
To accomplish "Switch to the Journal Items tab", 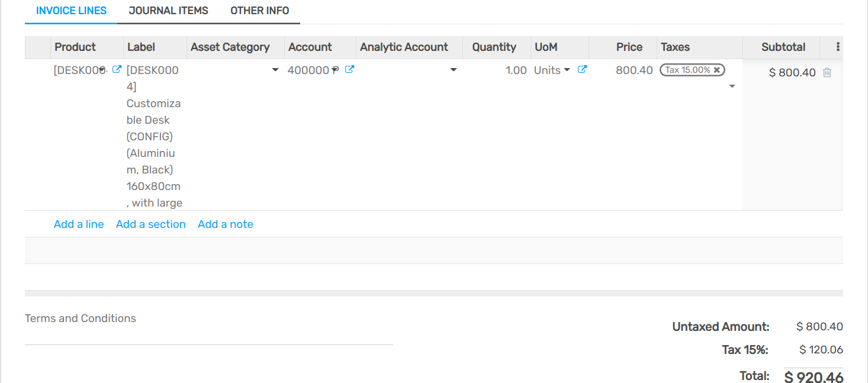I will [x=168, y=11].
